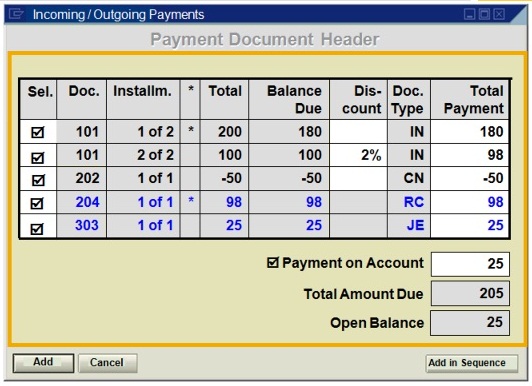This screenshot has height=386, width=532.
Task: Click the Doc. Type column header
Action: [x=409, y=99]
